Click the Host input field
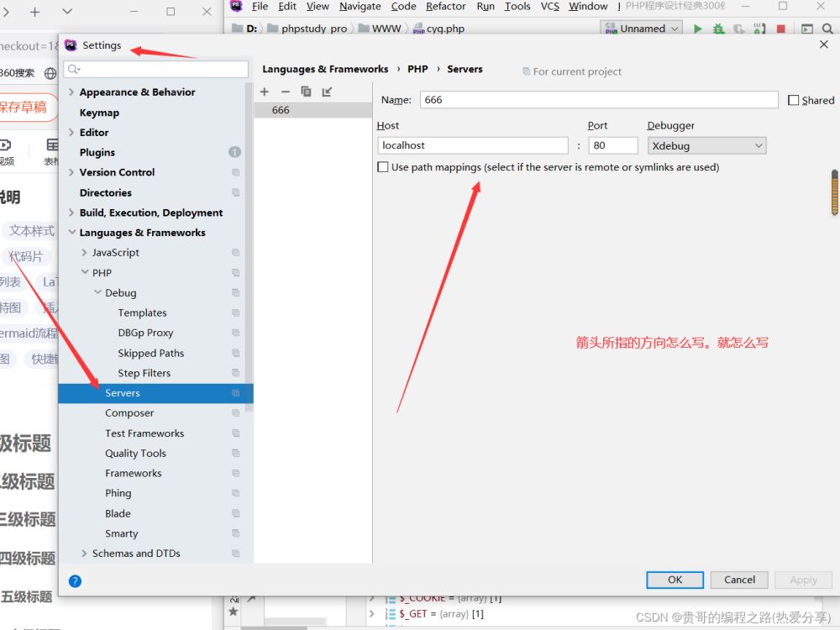This screenshot has height=630, width=840. click(473, 145)
